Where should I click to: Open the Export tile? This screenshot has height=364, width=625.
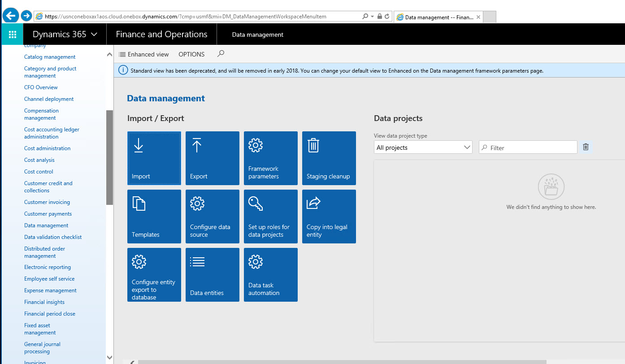(212, 158)
